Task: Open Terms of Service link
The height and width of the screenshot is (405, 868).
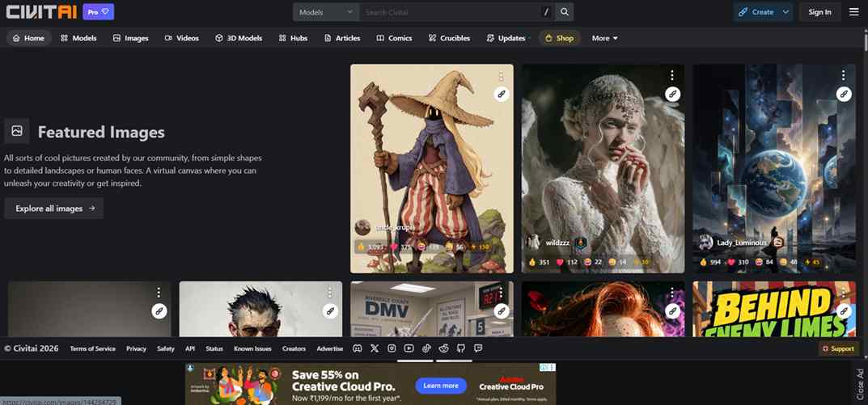Action: pos(92,348)
